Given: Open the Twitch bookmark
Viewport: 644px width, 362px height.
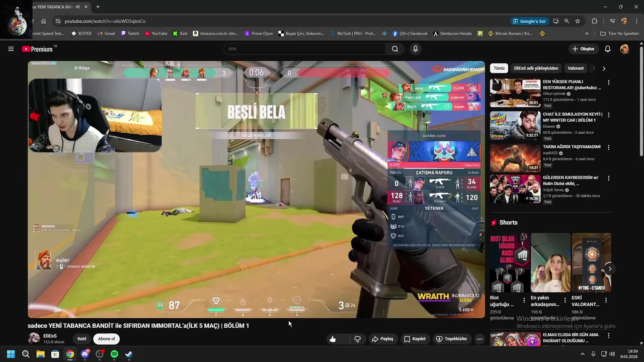Looking at the screenshot, I should pyautogui.click(x=130, y=34).
